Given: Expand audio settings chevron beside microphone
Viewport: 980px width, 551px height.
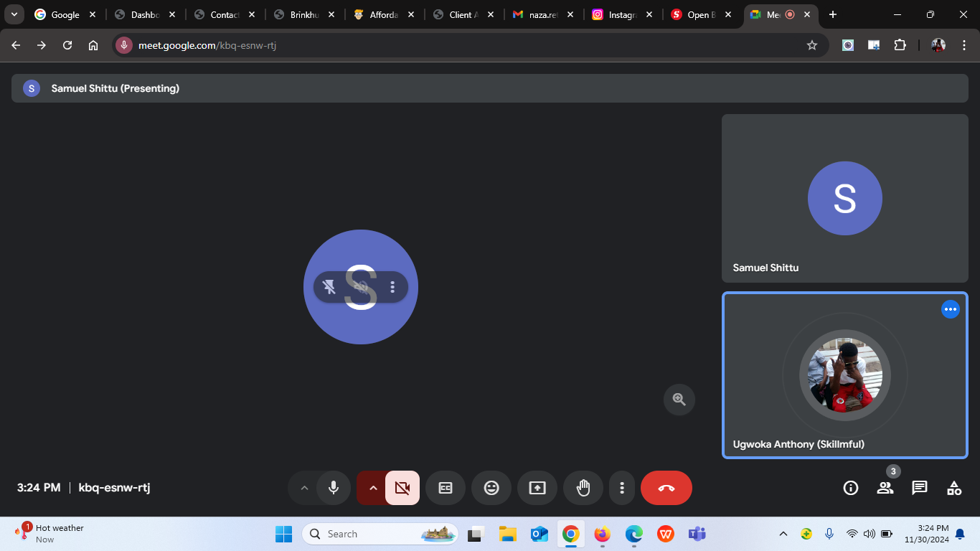Looking at the screenshot, I should coord(304,488).
